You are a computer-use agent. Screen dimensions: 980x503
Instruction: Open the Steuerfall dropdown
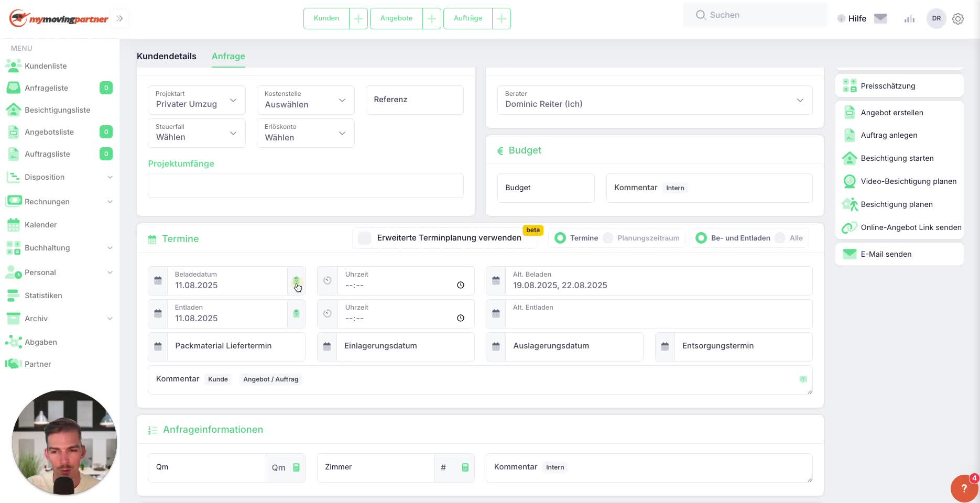coord(197,133)
